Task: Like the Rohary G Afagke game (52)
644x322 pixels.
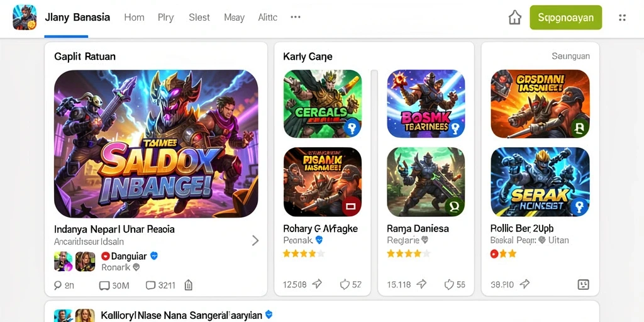Action: (x=345, y=284)
